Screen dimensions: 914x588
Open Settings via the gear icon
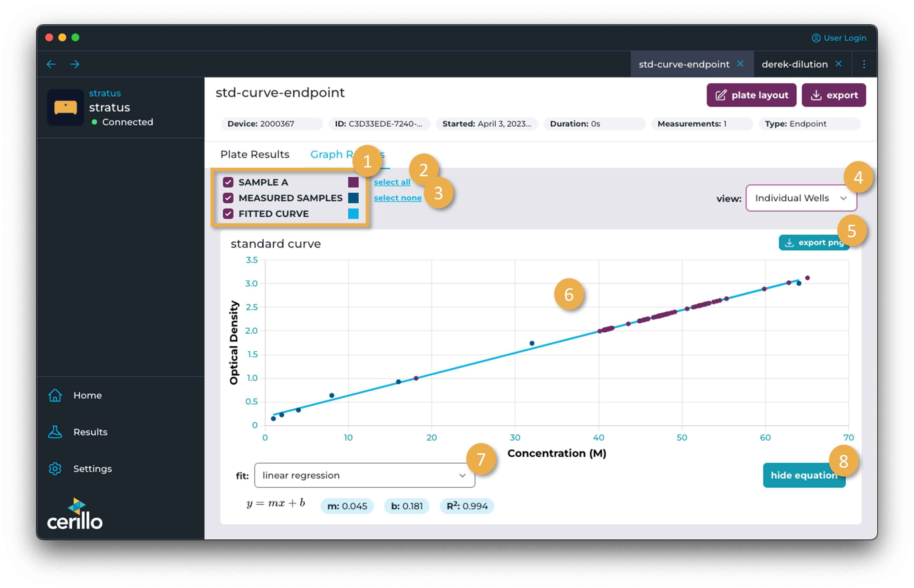tap(55, 468)
